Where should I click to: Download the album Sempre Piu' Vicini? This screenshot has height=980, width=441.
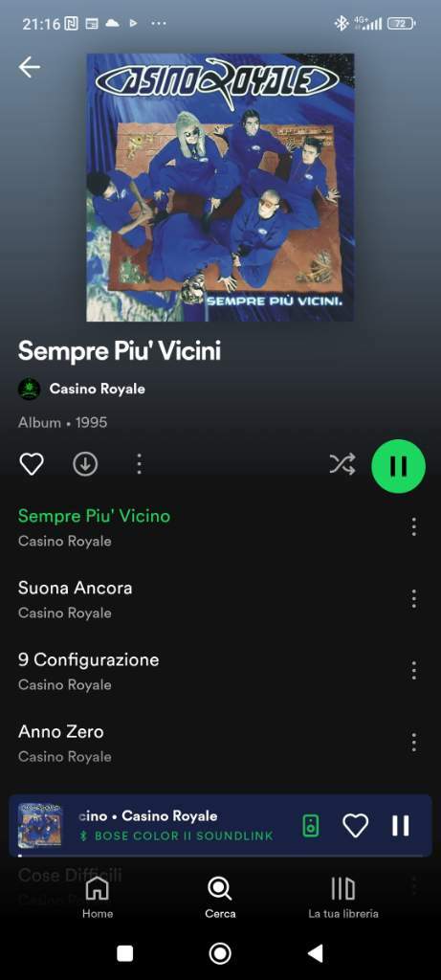coord(85,464)
